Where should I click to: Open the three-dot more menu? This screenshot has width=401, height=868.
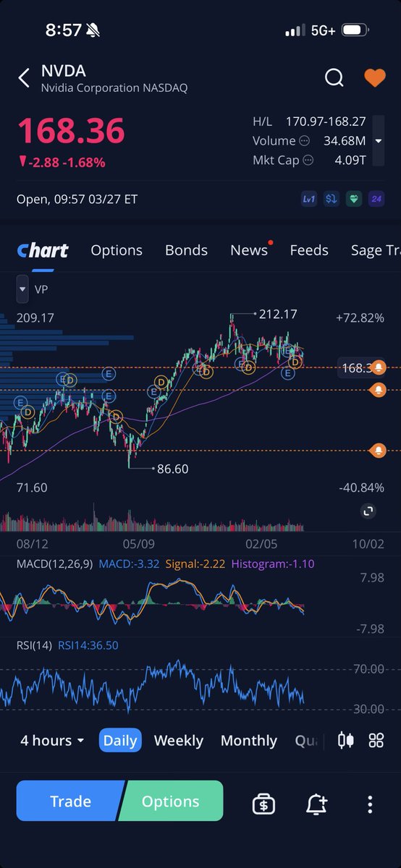(370, 804)
